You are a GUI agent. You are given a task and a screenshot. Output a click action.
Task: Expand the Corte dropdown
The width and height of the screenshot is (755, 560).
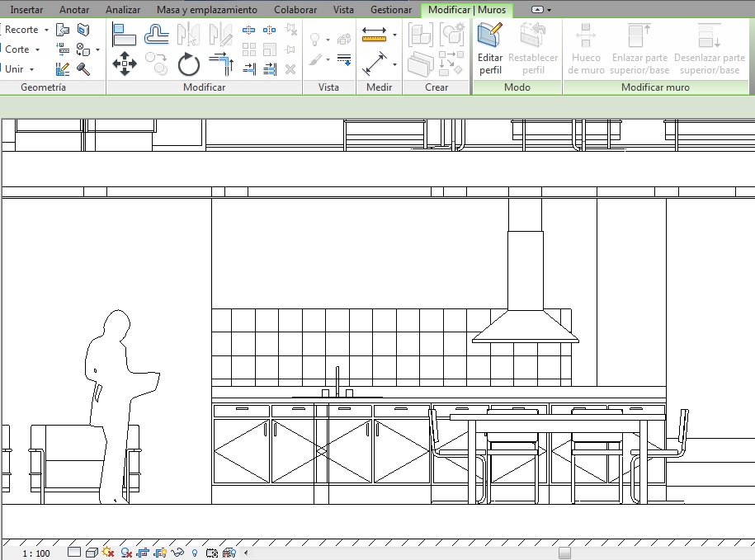(x=38, y=49)
